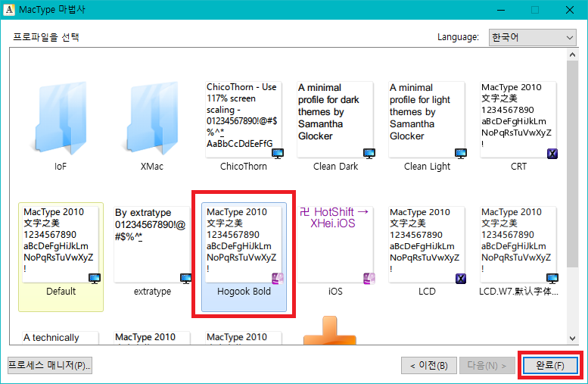Click the 완료(F) finish button
The width and height of the screenshot is (588, 384).
tap(550, 365)
